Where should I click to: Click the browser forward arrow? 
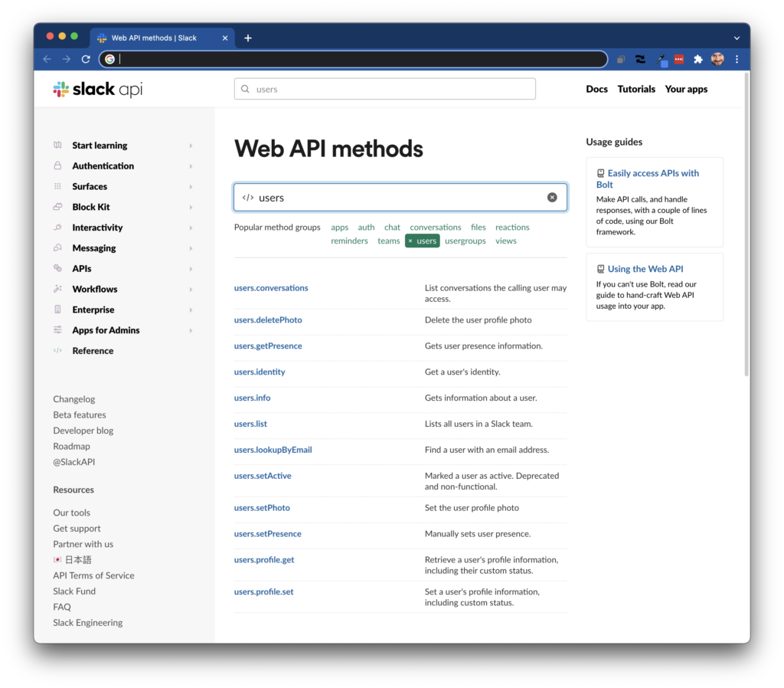pyautogui.click(x=67, y=59)
